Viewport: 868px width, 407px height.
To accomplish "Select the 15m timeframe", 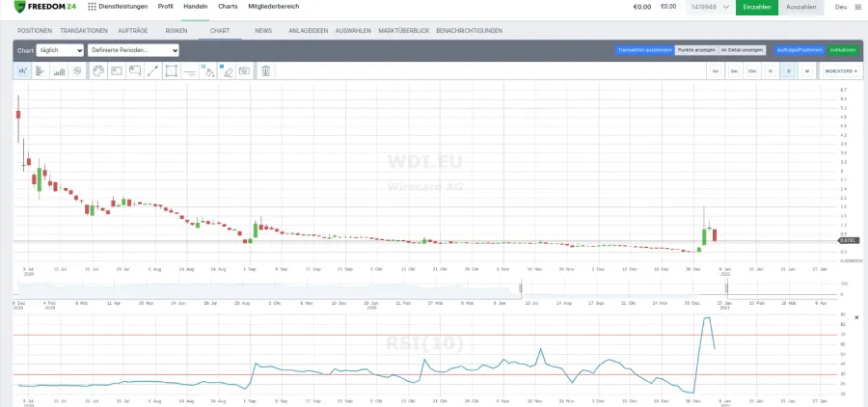I will click(x=752, y=70).
